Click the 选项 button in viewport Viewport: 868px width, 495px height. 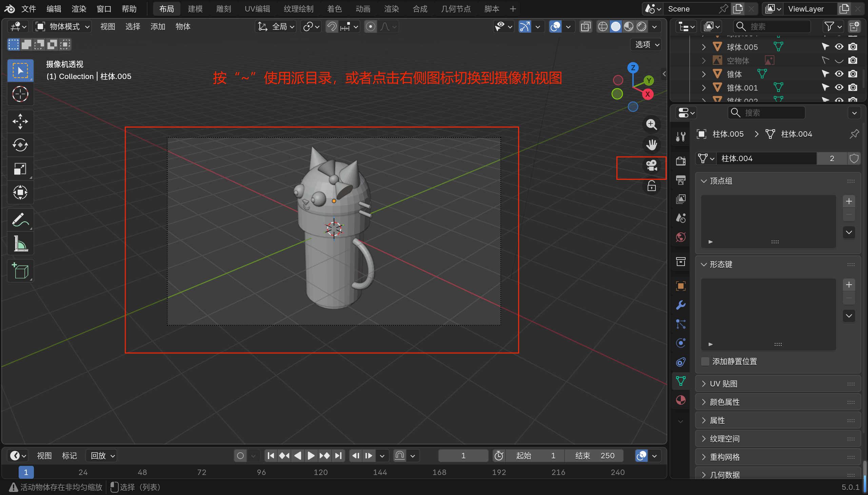[x=647, y=44]
